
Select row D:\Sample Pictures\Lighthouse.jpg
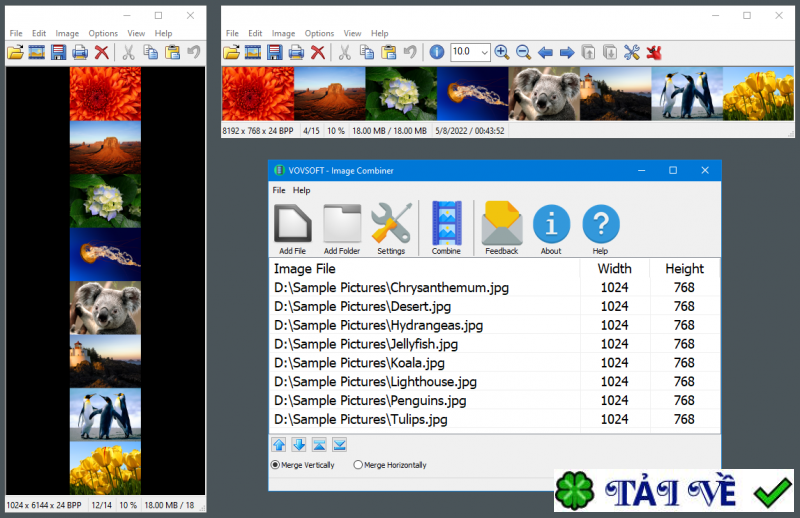(x=494, y=382)
